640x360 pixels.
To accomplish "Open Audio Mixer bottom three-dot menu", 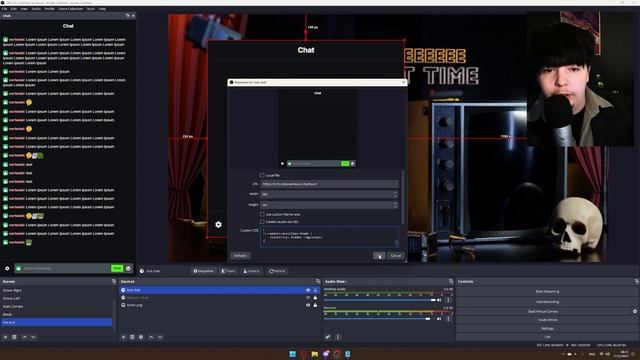I will point(338,337).
